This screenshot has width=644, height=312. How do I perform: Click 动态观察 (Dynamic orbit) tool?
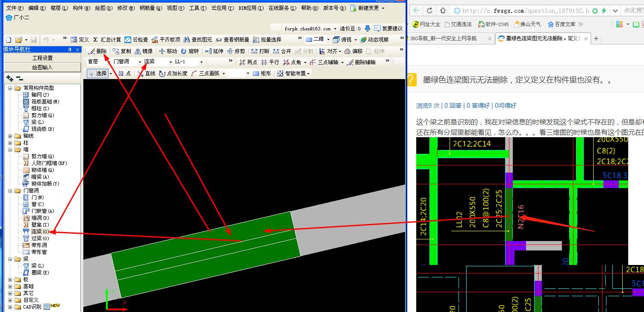[x=375, y=40]
